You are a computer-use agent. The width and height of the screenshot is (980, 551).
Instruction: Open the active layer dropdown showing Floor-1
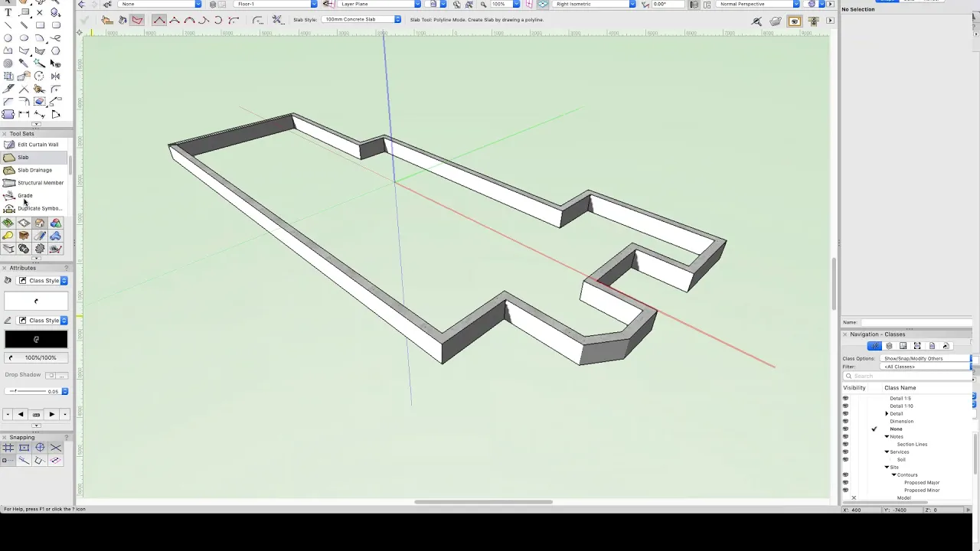tap(276, 4)
